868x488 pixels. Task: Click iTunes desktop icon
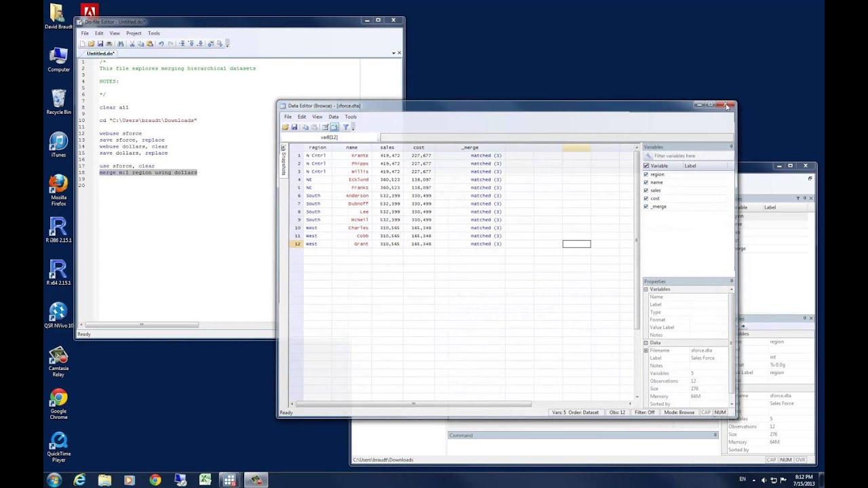pos(58,145)
